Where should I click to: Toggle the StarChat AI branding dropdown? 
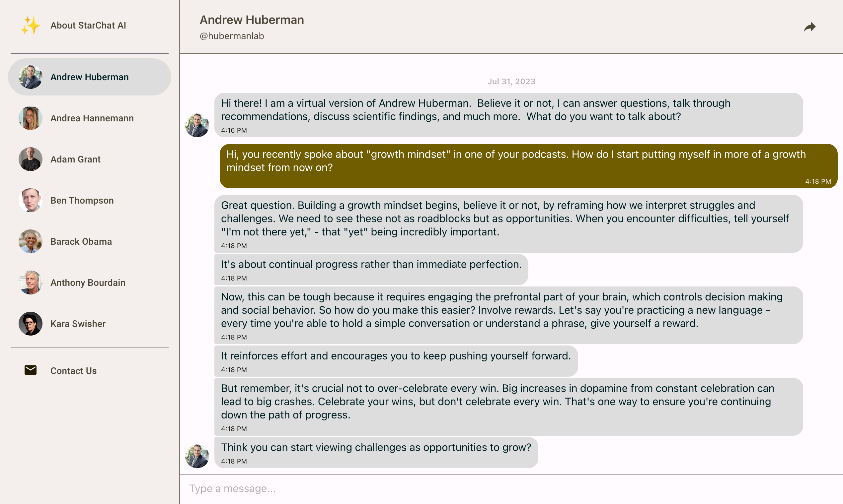pos(88,25)
